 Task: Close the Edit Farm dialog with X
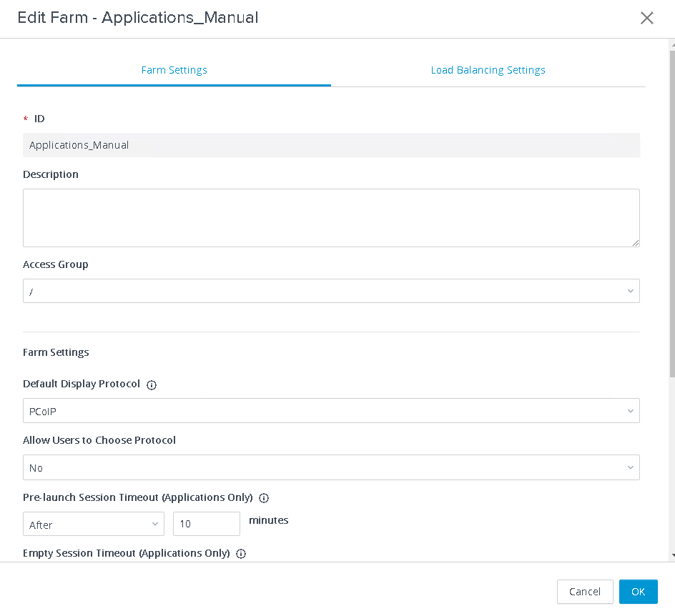(647, 18)
